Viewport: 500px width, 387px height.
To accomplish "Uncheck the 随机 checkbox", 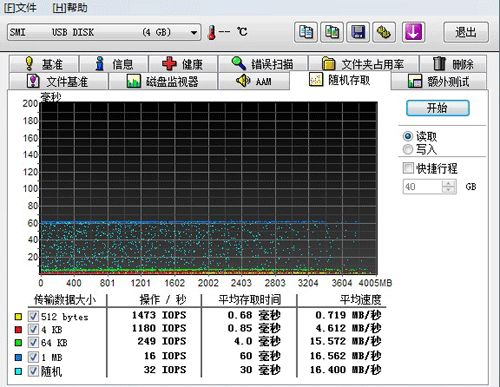I will 33,371.
